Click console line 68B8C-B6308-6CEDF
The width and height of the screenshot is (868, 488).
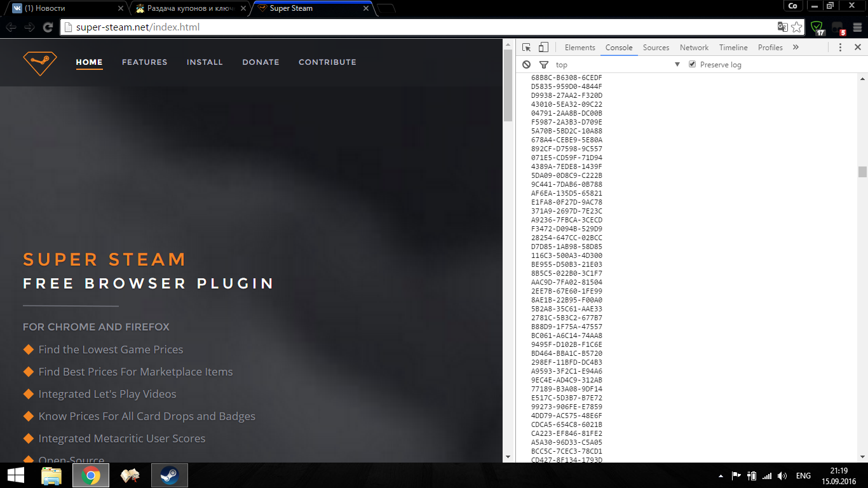coord(567,78)
